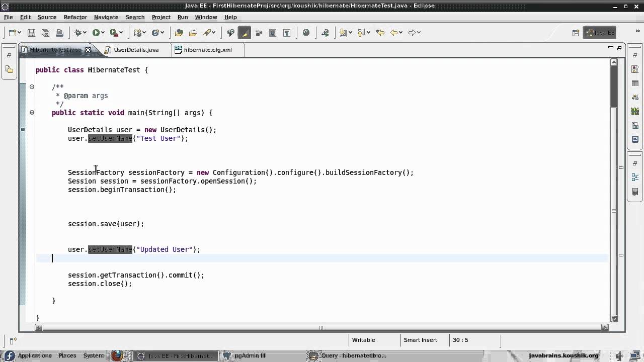Click the Open Task folder icon

click(x=193, y=33)
